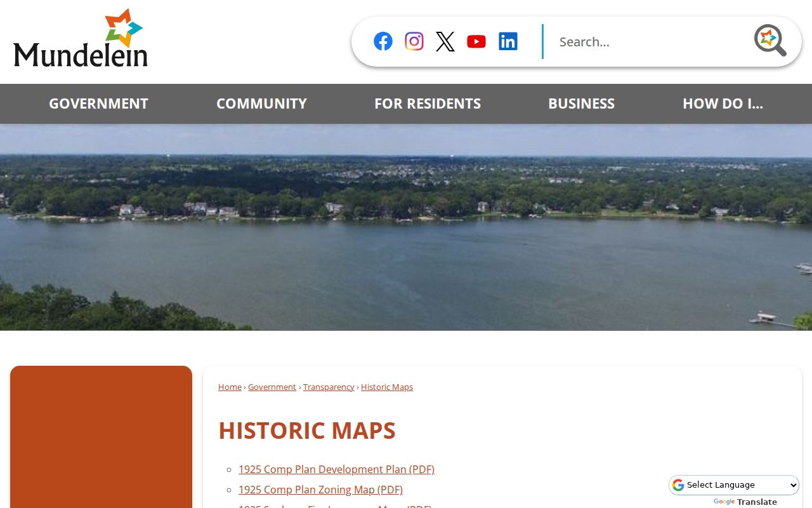
Task: Click the Google Translate attribution link
Action: [x=745, y=502]
